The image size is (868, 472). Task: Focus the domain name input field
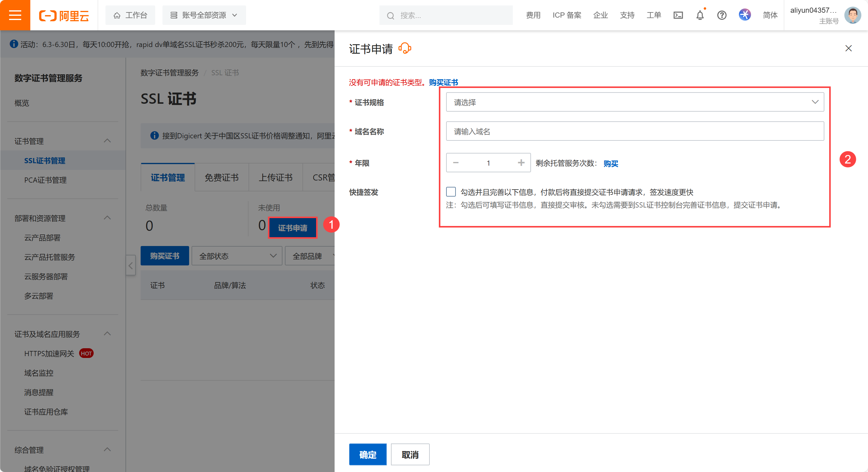tap(635, 131)
